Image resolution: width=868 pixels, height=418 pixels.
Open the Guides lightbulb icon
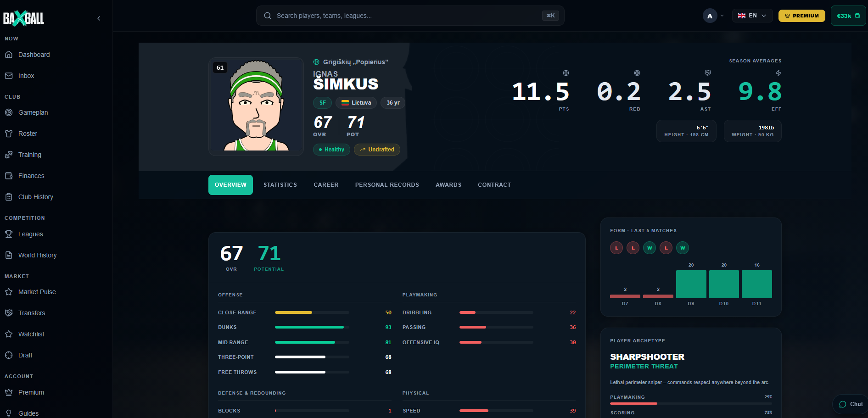pos(9,413)
